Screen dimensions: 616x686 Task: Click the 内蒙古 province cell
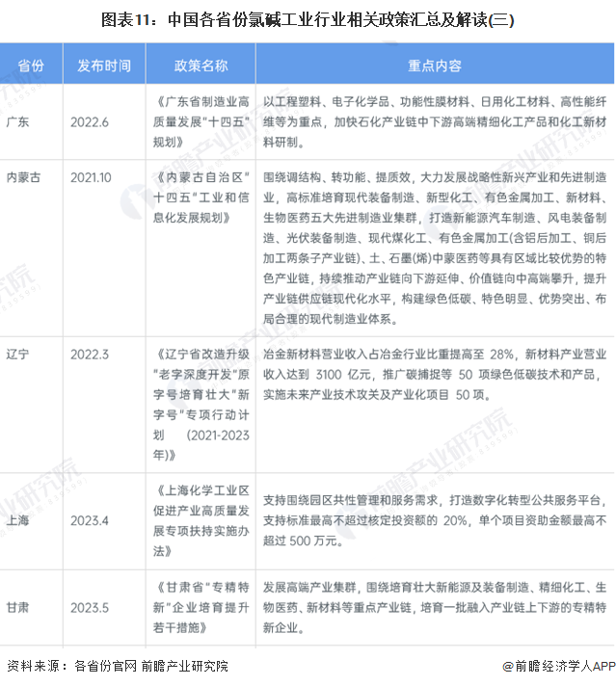pos(24,177)
